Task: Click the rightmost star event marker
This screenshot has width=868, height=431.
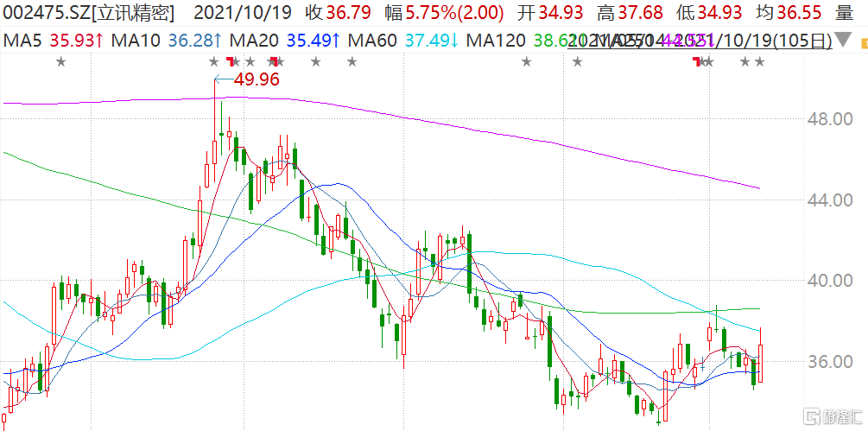Action: coord(759,61)
